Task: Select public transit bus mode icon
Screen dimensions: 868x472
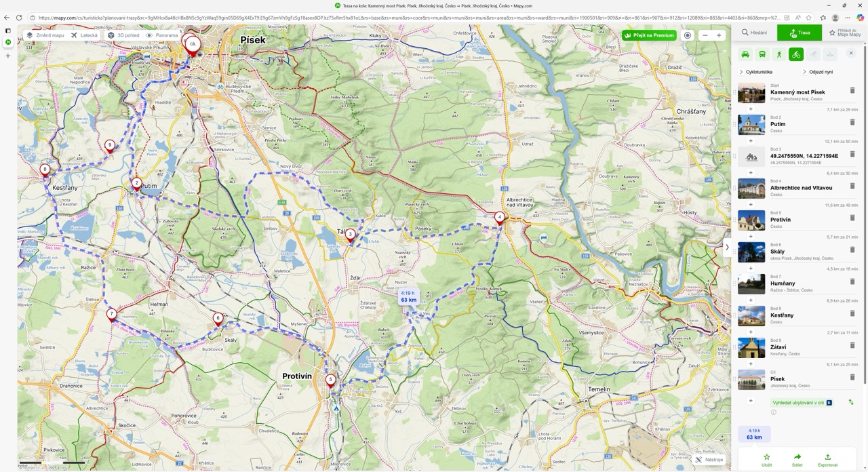Action: tap(762, 54)
